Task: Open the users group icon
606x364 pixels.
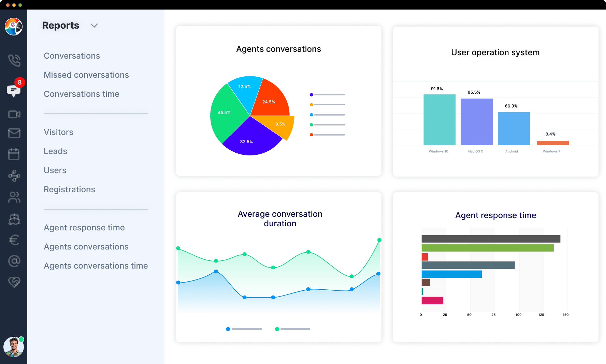Action: coord(14,197)
